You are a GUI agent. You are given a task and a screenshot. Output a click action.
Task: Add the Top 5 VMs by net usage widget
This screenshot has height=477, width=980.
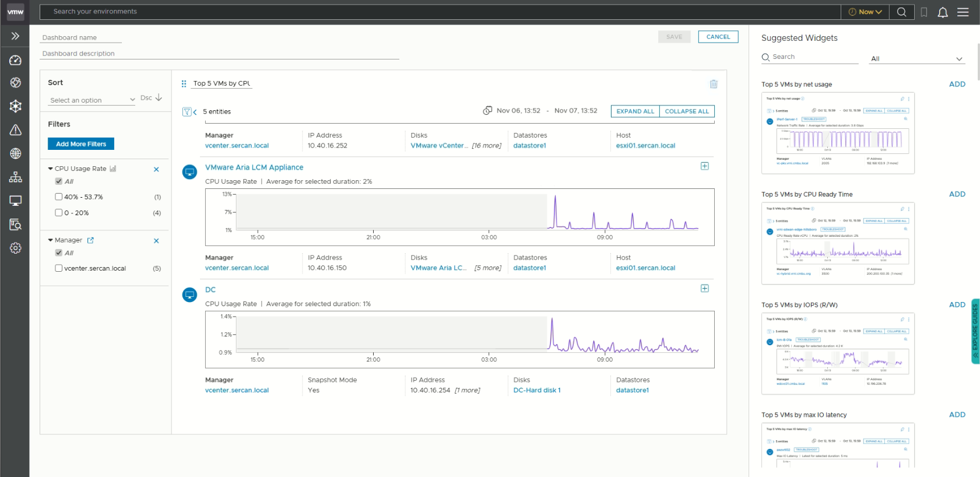957,84
